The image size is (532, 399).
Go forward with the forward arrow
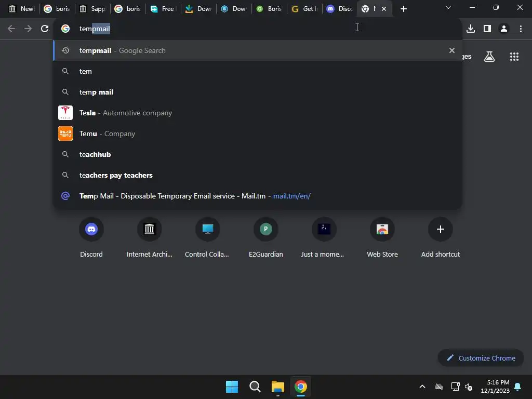28,29
